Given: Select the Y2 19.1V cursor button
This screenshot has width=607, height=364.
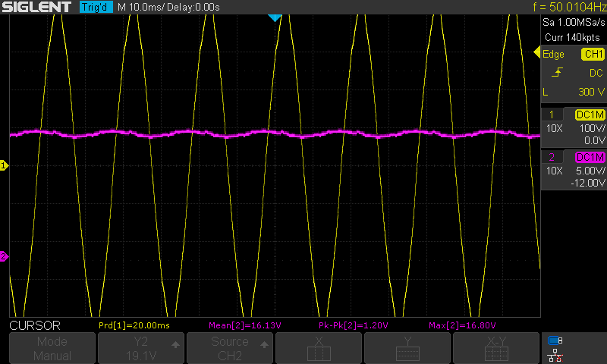Looking at the screenshot, I should coord(141,348).
